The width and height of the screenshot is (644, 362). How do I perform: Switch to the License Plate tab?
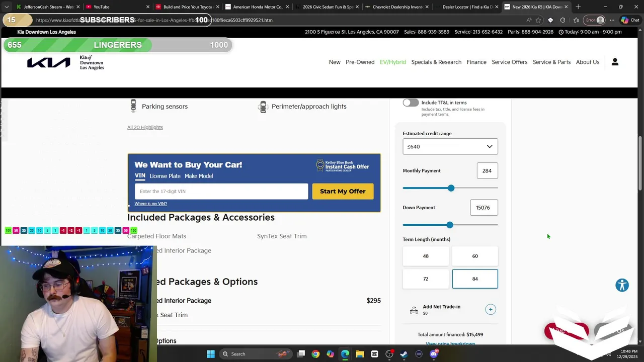tap(165, 176)
